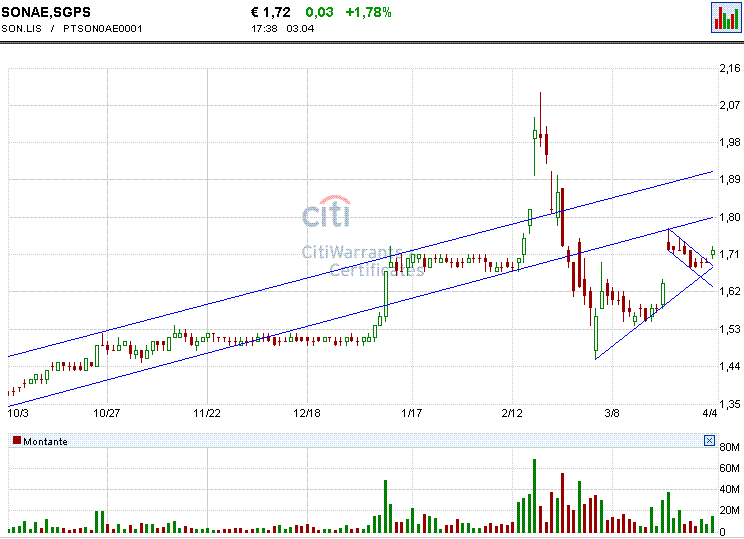The image size is (744, 539).
Task: Click the 3/8 date axis label
Action: click(x=612, y=413)
